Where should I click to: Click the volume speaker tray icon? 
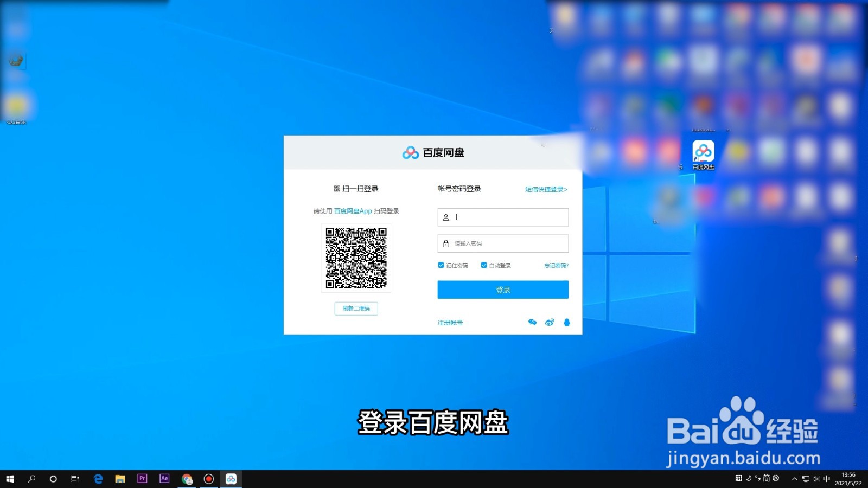coord(816,479)
